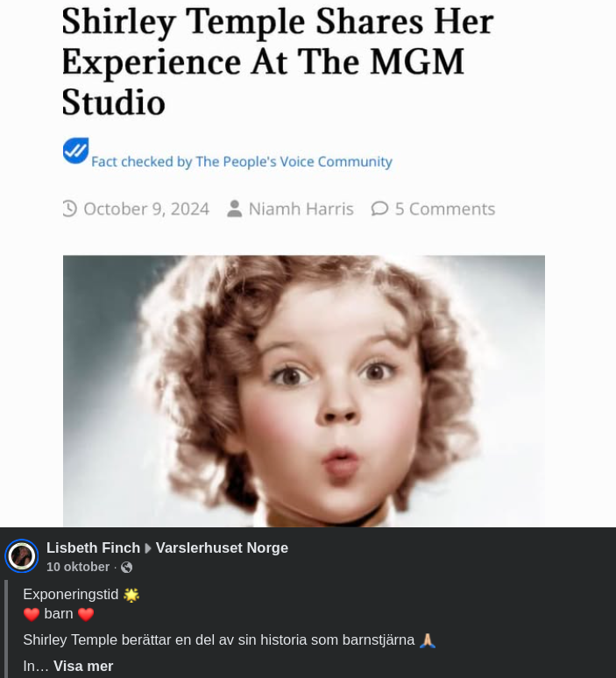Click the 10 oktober post timestamp

pos(78,567)
